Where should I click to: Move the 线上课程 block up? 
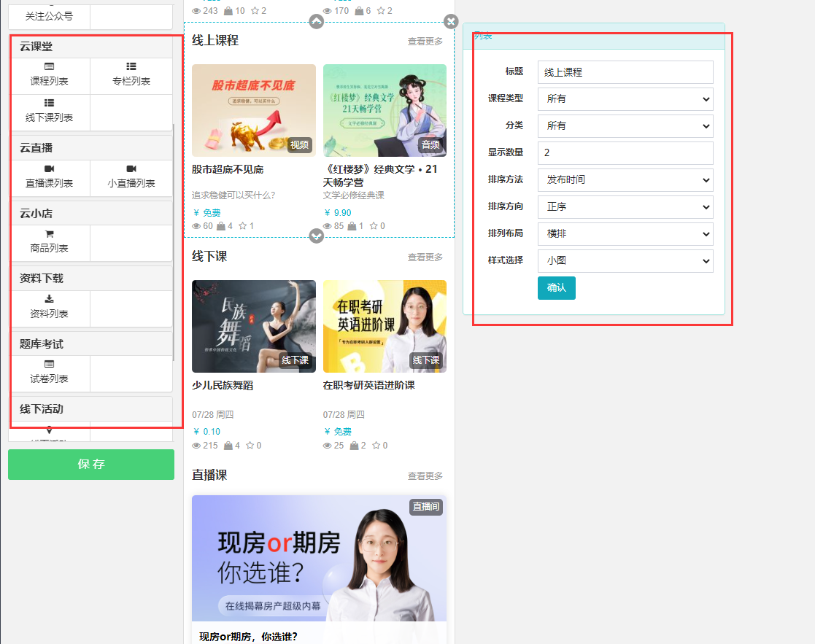pyautogui.click(x=316, y=21)
